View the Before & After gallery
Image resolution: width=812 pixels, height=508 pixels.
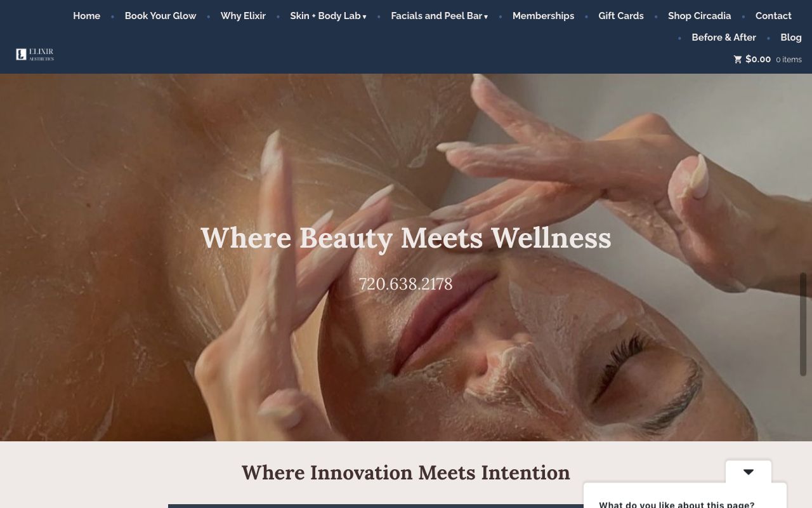click(x=724, y=37)
